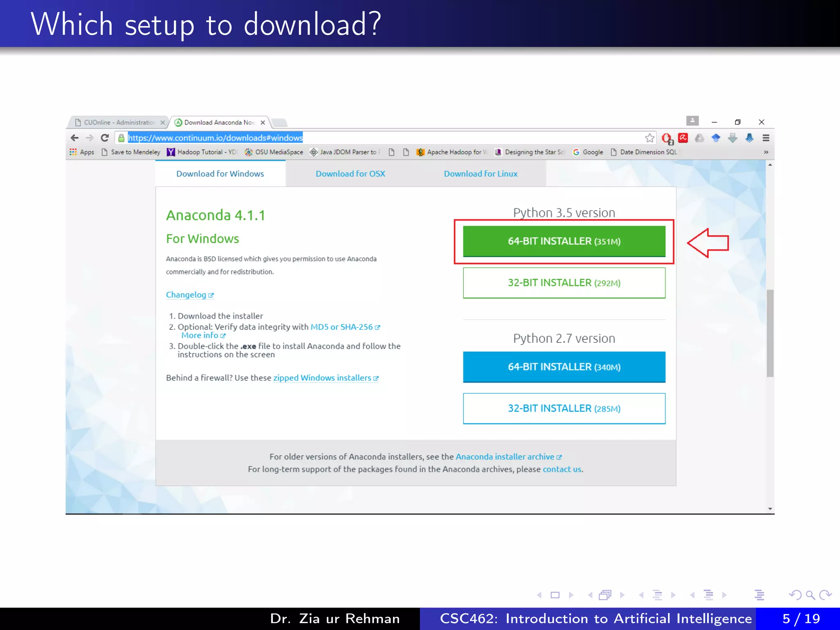Bookmark page with star icon
The image size is (840, 630).
[649, 138]
